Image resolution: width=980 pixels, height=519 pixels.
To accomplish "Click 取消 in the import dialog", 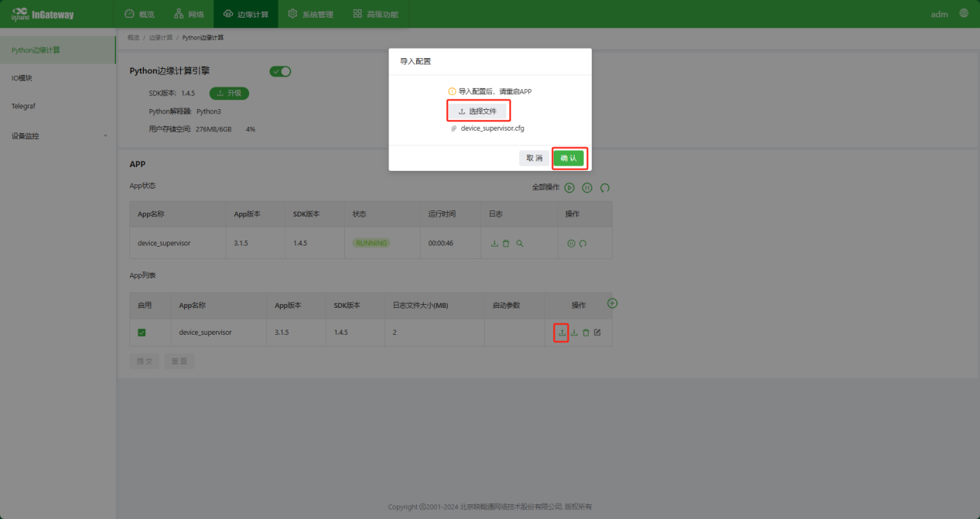I will click(x=534, y=158).
